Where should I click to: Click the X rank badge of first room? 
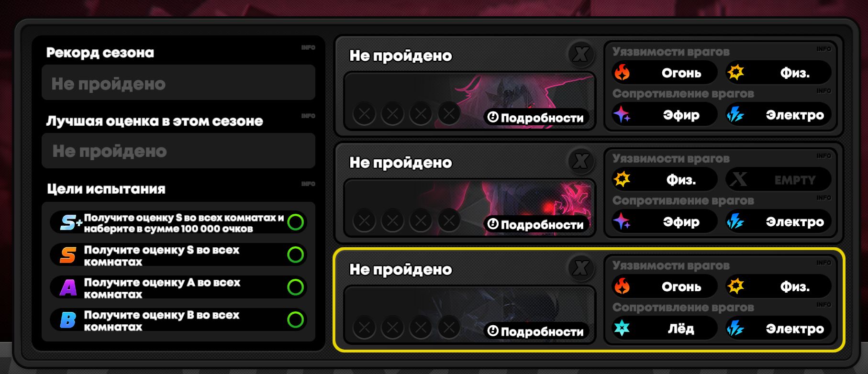coord(581,54)
